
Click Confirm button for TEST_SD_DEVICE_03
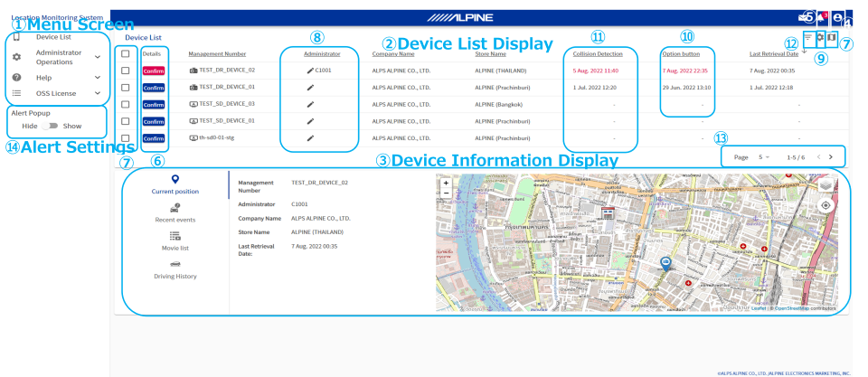tap(154, 104)
